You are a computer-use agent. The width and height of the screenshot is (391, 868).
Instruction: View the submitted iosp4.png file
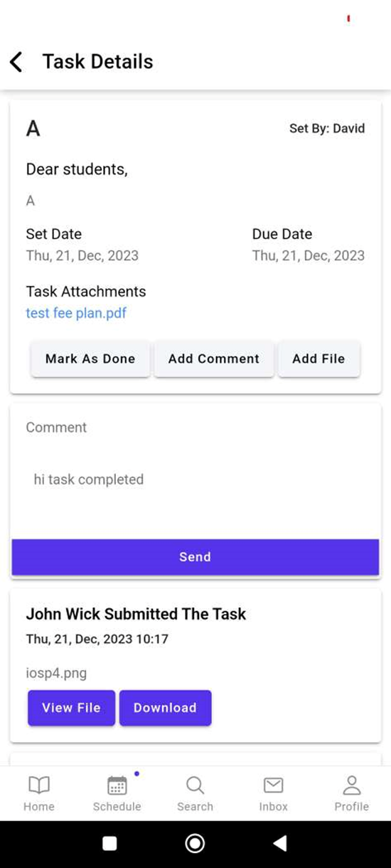pyautogui.click(x=71, y=707)
